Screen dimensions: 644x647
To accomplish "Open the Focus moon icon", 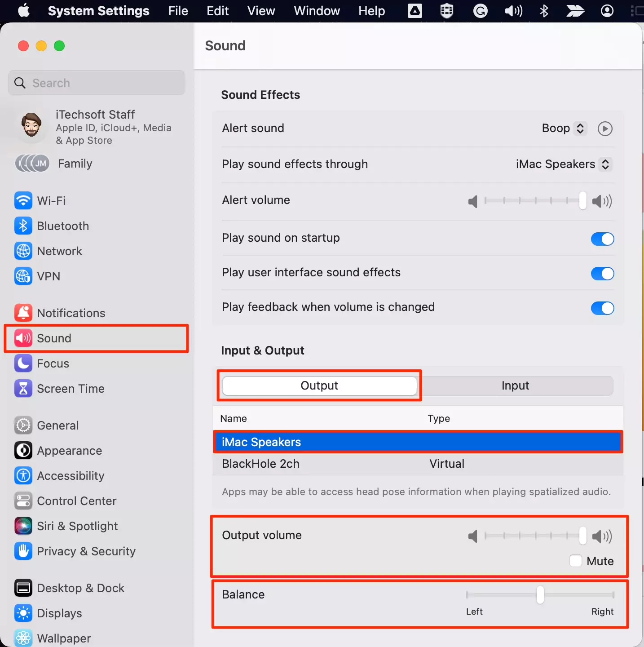I will tap(23, 363).
